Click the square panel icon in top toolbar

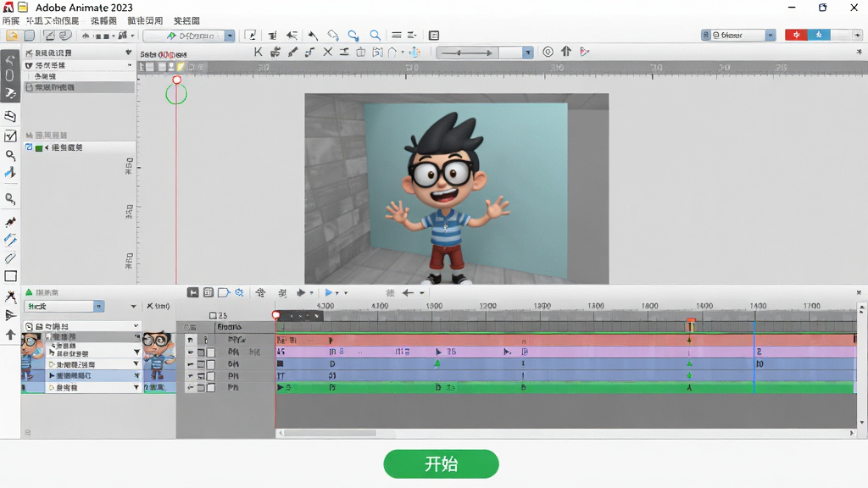pos(434,36)
